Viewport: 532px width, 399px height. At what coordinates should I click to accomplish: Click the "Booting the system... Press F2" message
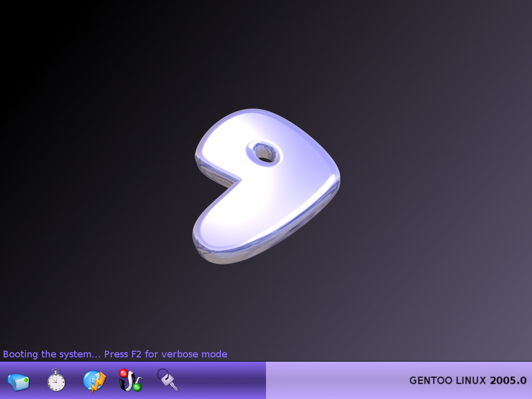(115, 354)
